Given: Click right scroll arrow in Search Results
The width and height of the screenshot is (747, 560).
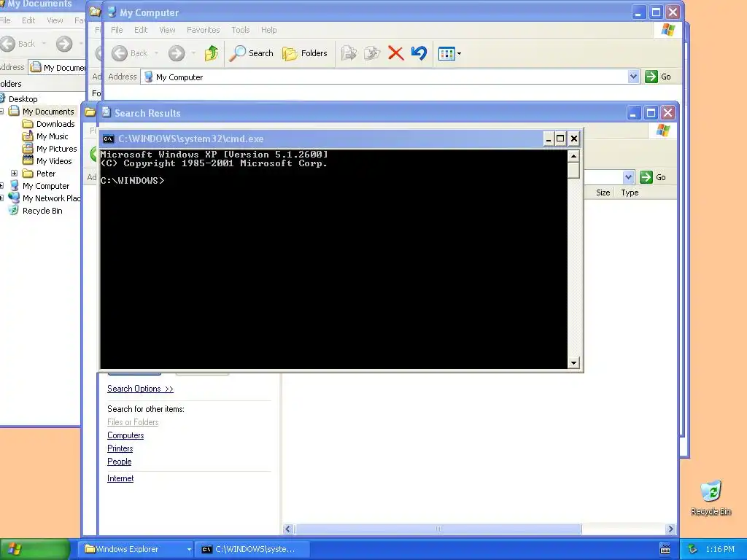Looking at the screenshot, I should coord(670,529).
